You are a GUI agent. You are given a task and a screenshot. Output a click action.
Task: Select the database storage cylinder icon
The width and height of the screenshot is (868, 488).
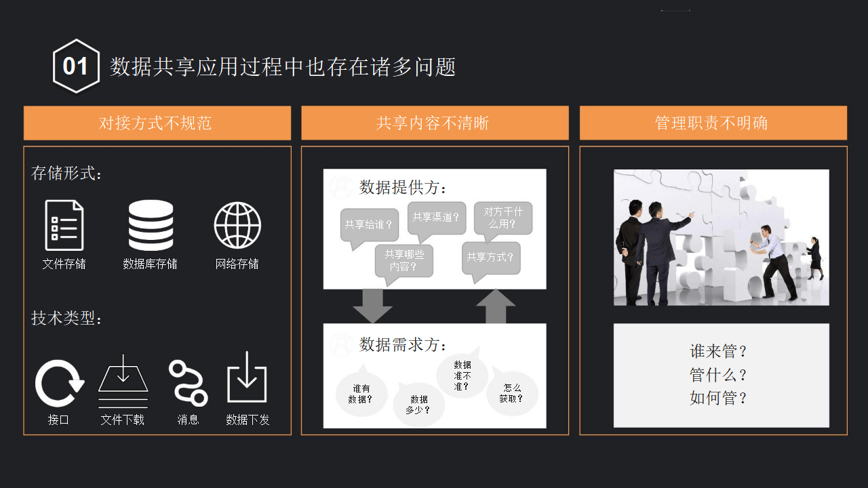(151, 225)
